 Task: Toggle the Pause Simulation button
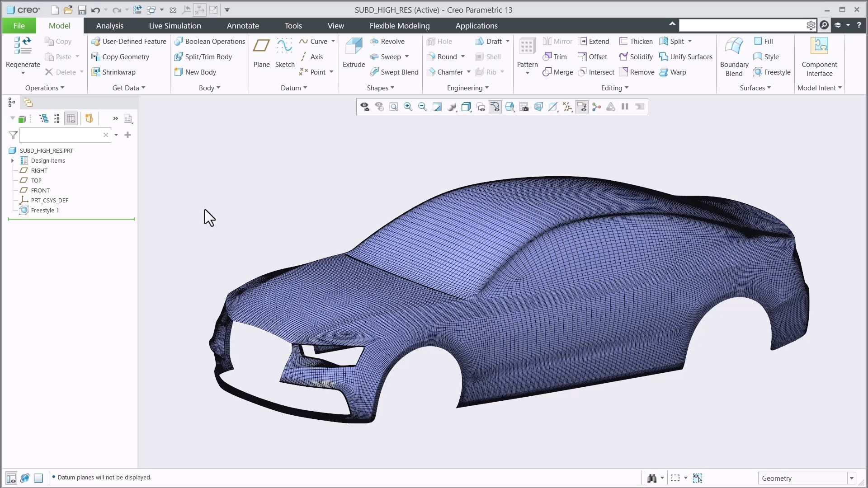coord(625,107)
